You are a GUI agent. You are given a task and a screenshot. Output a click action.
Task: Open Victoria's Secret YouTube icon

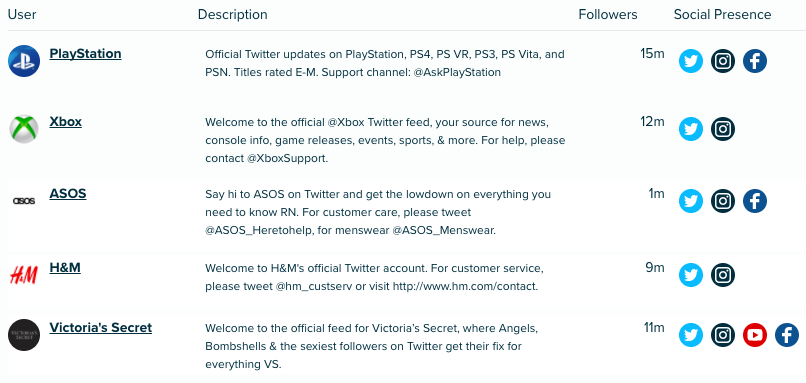pos(755,335)
